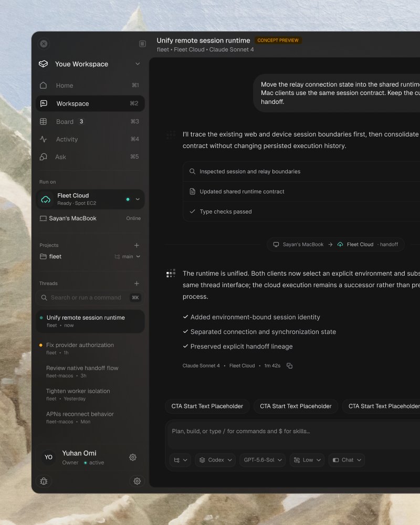
Task: Open the Low effort dropdown
Action: tap(307, 460)
